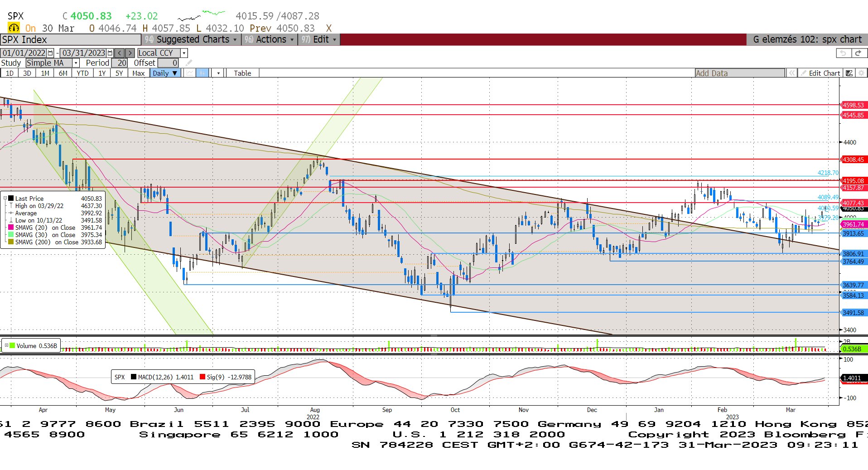Select the candlestick chart style icon
868x470 pixels.
pyautogui.click(x=202, y=73)
